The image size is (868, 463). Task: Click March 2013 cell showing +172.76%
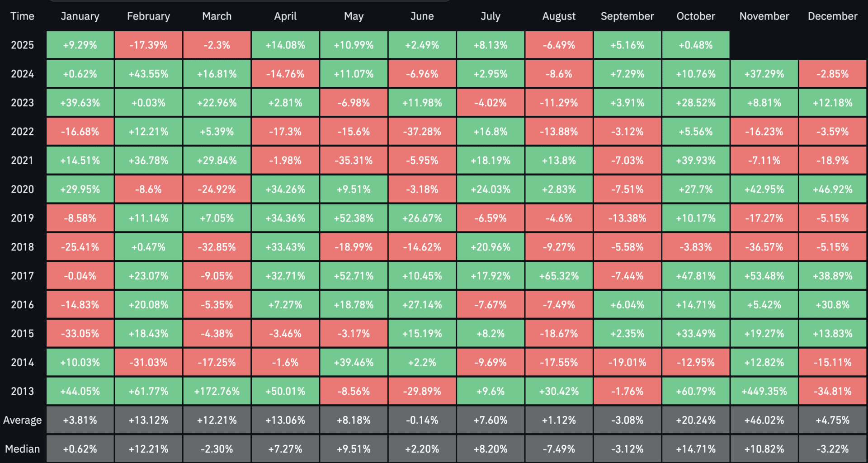click(x=217, y=391)
